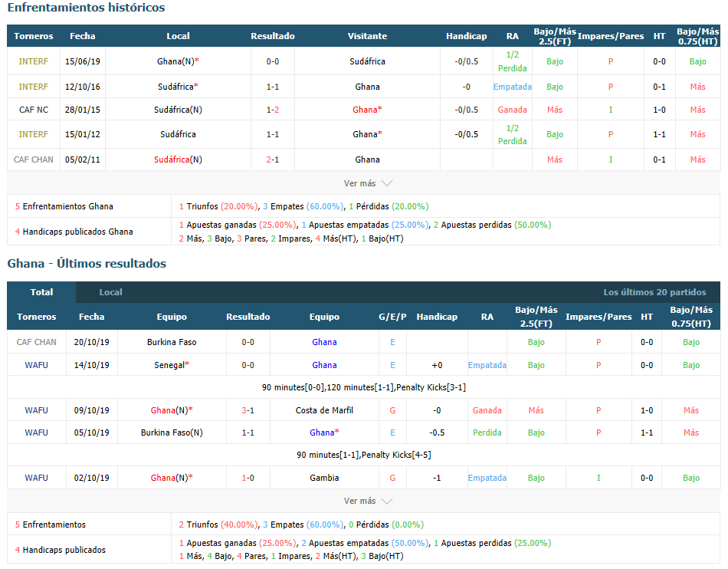Select the Ganada RA cell on 28/01/15 row
Screen dimensions: 728x569
(512, 110)
